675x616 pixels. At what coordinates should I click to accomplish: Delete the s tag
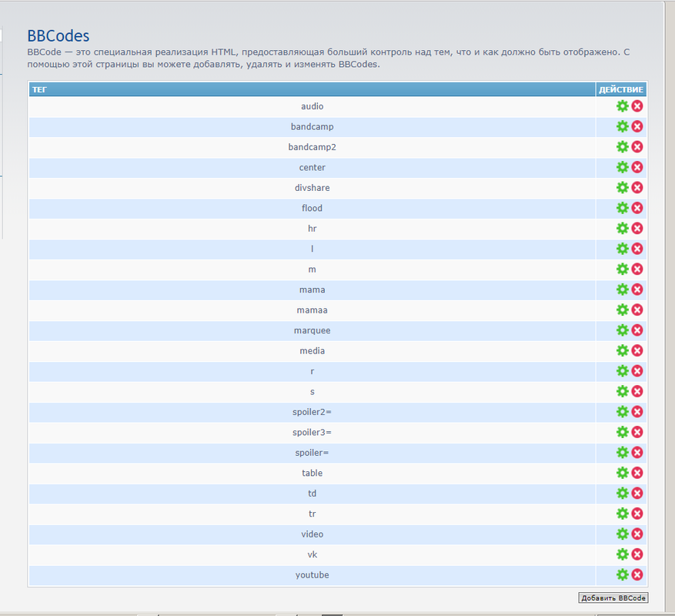coord(637,391)
